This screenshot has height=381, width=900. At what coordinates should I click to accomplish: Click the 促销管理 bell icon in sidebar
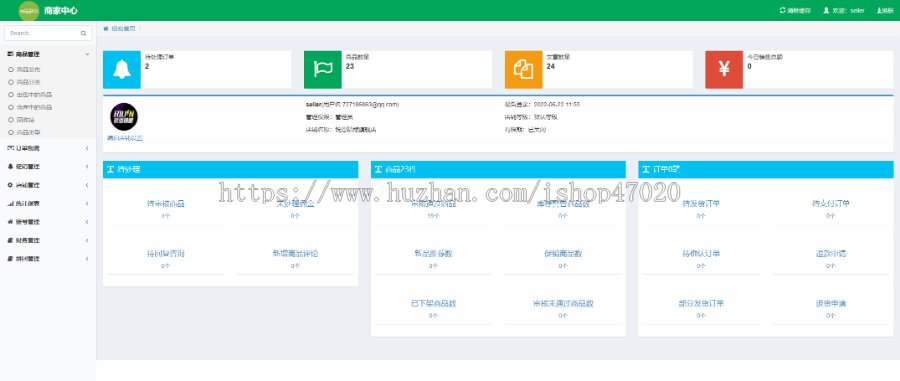(10, 166)
